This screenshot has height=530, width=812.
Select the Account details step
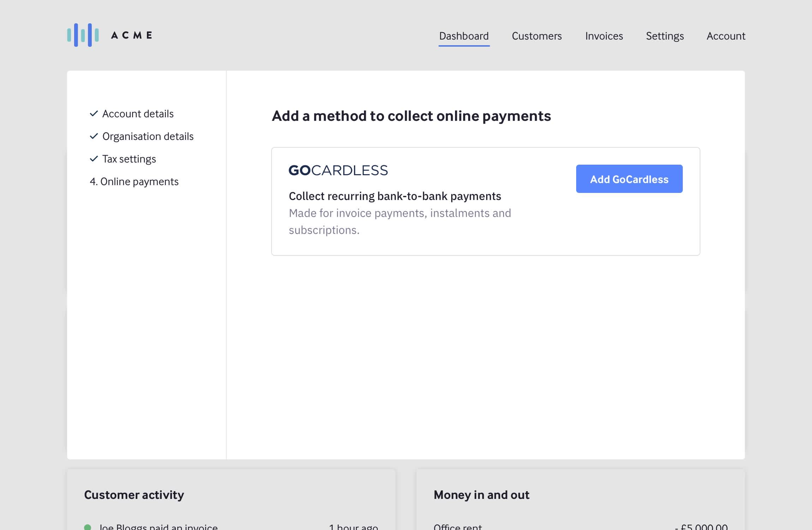[138, 114]
